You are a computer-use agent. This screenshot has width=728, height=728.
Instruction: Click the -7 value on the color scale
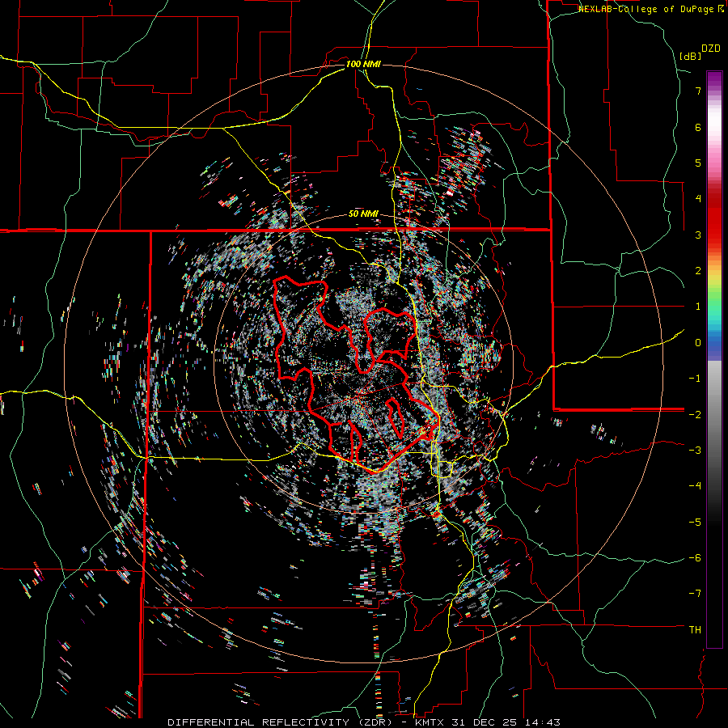[x=695, y=594]
